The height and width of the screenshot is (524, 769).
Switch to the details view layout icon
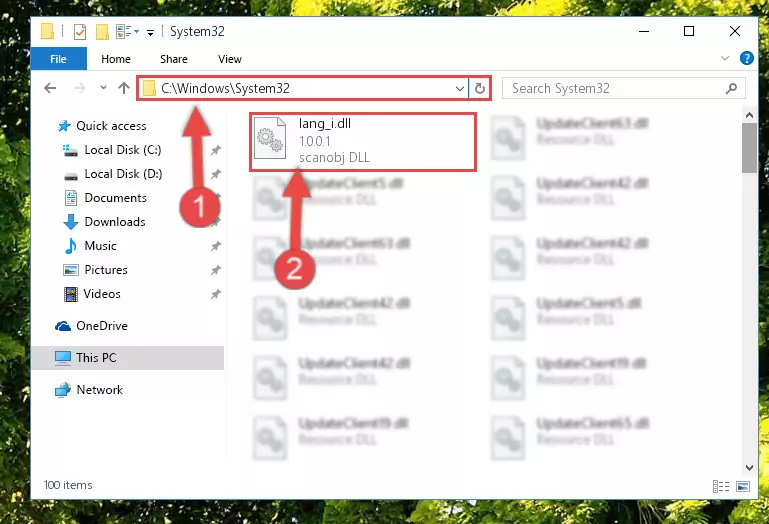tap(720, 486)
